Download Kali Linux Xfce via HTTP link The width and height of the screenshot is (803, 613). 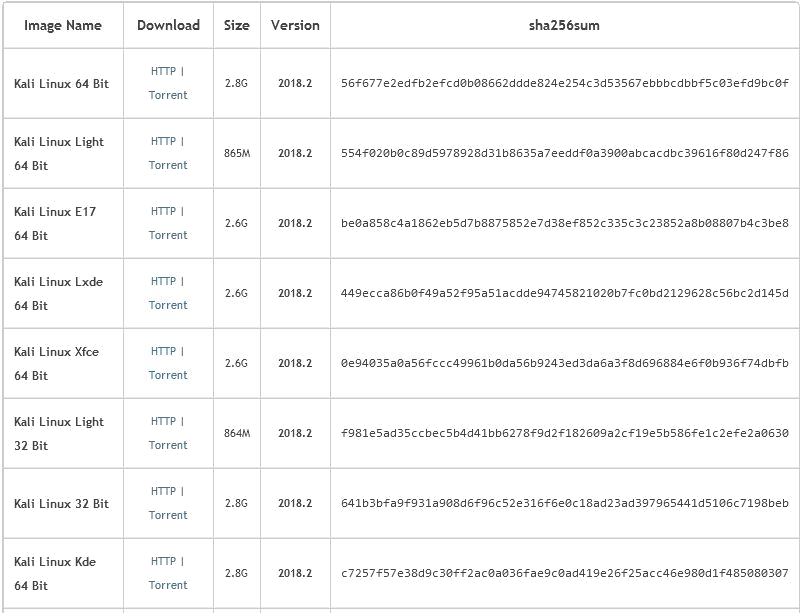pos(163,352)
